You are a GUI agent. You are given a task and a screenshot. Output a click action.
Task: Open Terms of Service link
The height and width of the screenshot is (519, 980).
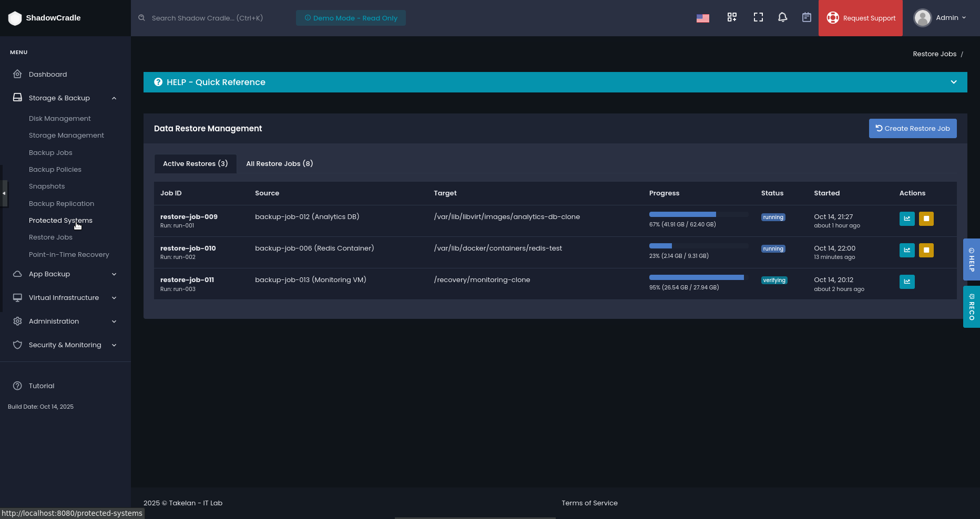589,503
